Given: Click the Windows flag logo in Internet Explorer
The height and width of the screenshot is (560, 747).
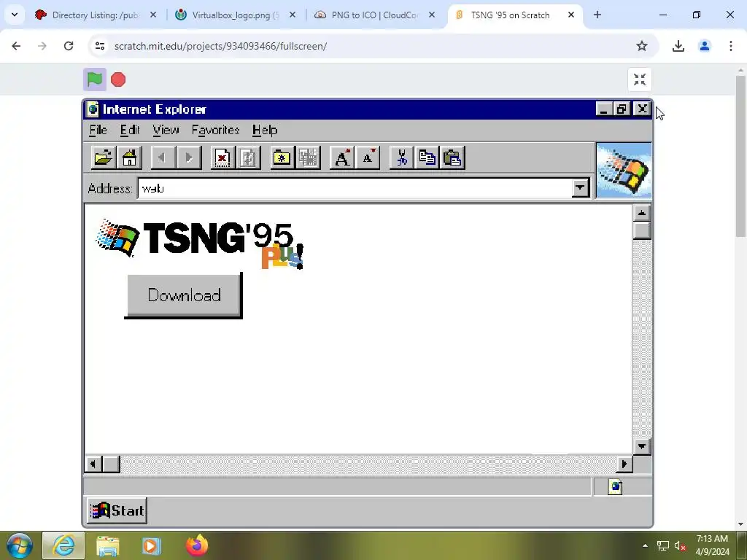Looking at the screenshot, I should click(x=624, y=170).
